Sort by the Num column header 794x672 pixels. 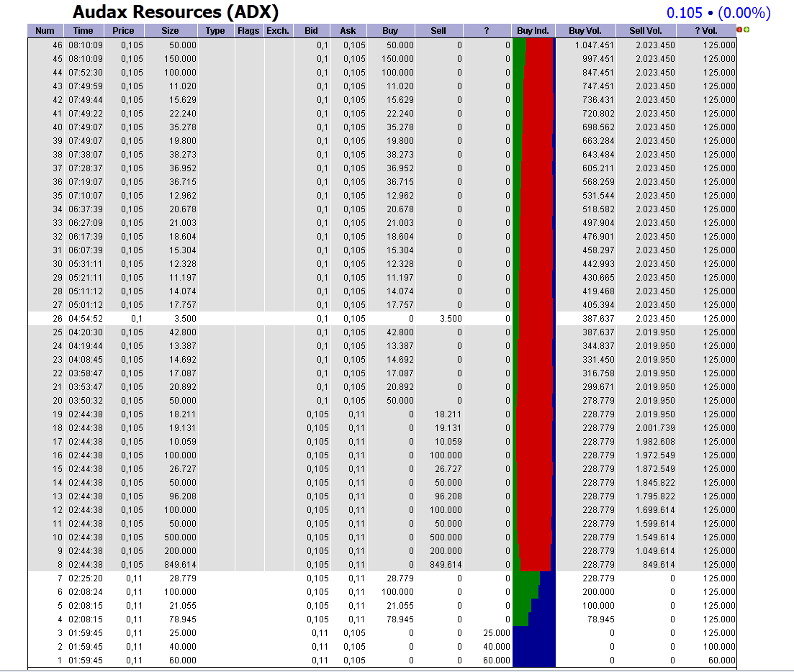pyautogui.click(x=44, y=30)
